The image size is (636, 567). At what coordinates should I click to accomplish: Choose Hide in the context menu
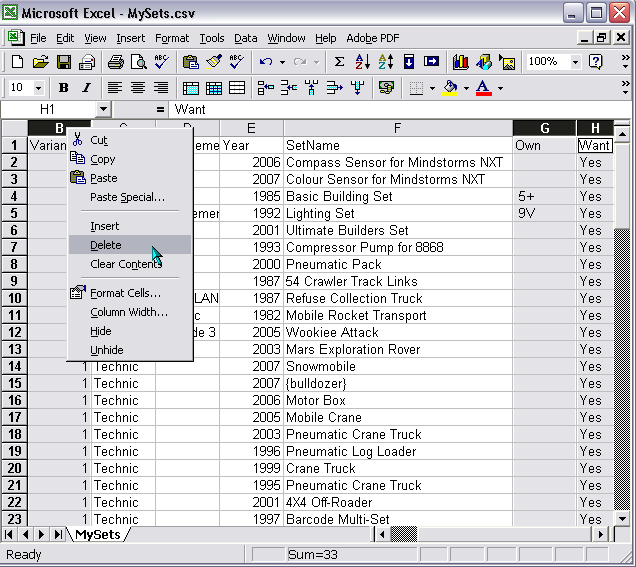tap(130, 331)
